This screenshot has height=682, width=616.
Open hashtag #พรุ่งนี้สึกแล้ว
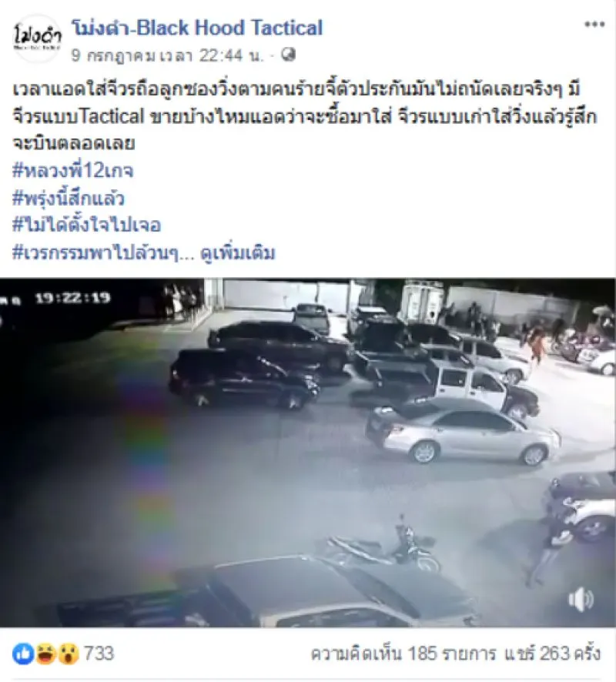[x=69, y=199]
